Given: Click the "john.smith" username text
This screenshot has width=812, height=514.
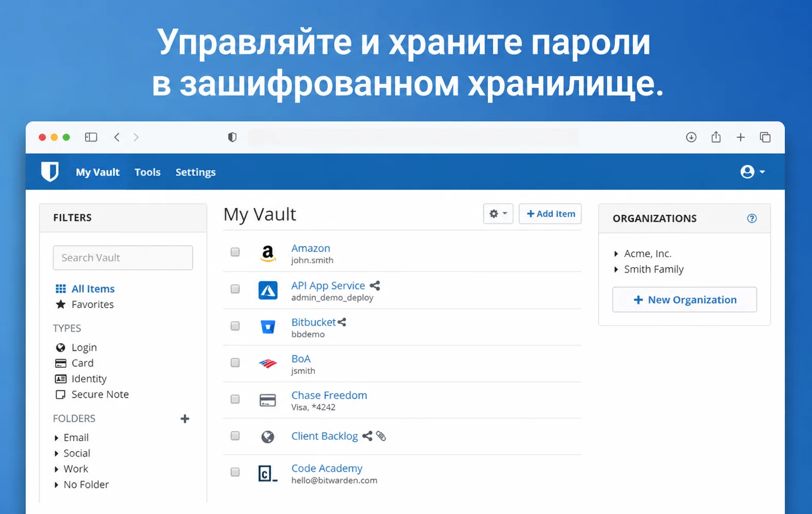Looking at the screenshot, I should tap(312, 260).
